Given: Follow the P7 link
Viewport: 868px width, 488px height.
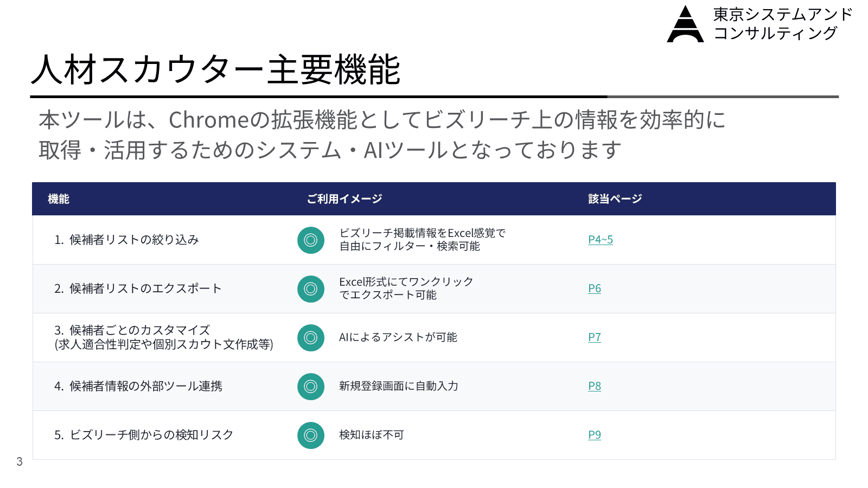Looking at the screenshot, I should [595, 337].
